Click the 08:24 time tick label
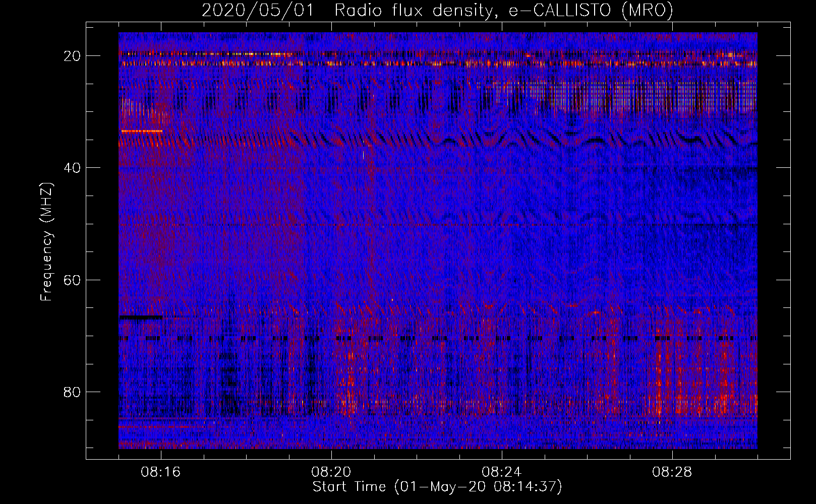This screenshot has height=504, width=816. click(502, 472)
